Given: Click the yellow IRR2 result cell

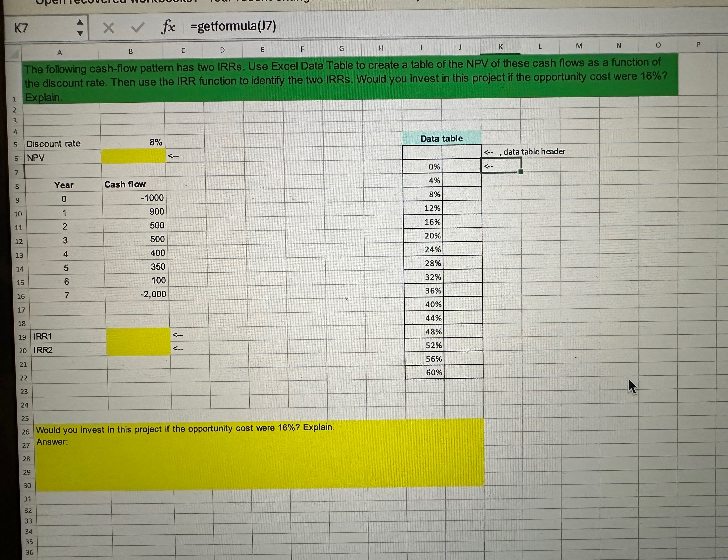Looking at the screenshot, I should 138,349.
